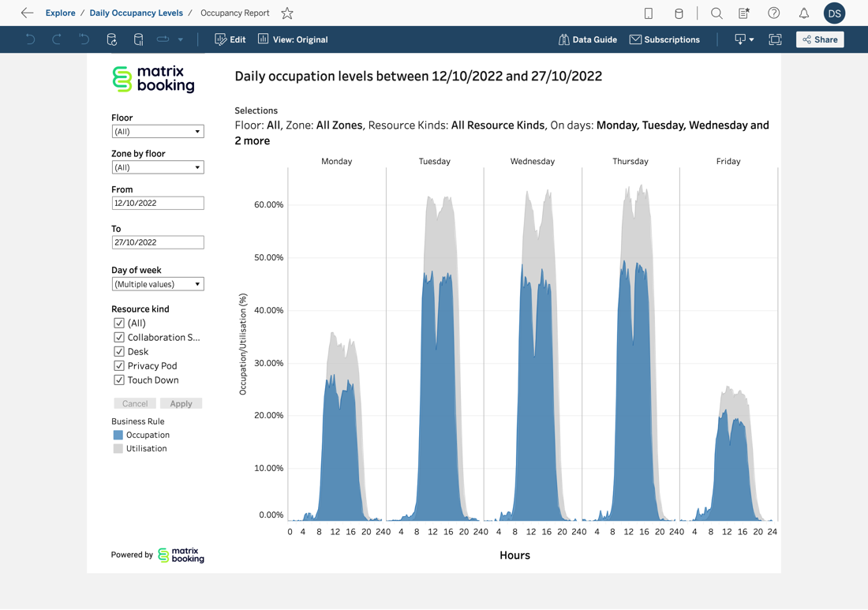Enter full screen mode icon

[x=775, y=39]
